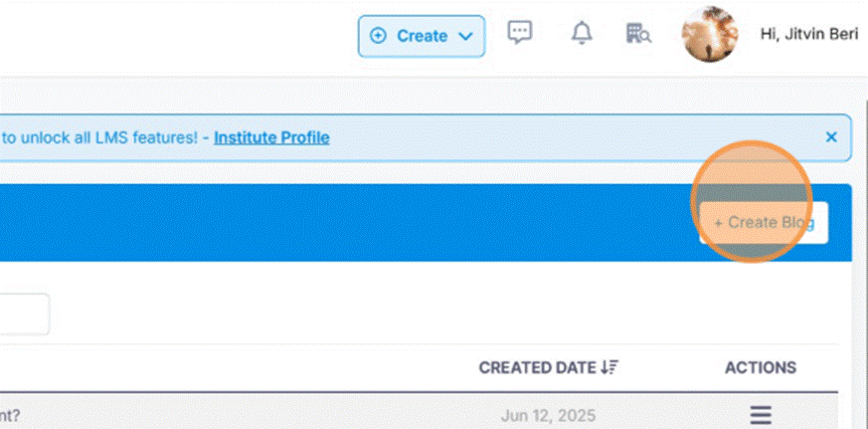Follow the Institute Profile link
The image size is (868, 429).
tap(271, 137)
